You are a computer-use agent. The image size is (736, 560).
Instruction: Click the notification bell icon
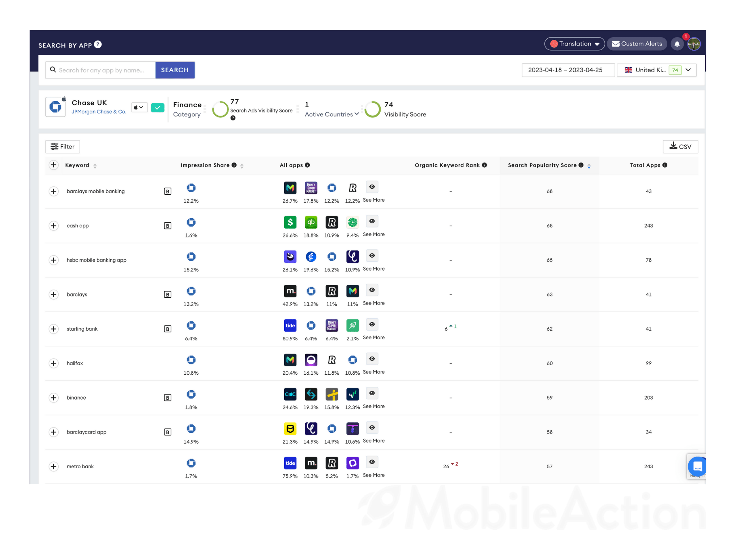point(677,44)
